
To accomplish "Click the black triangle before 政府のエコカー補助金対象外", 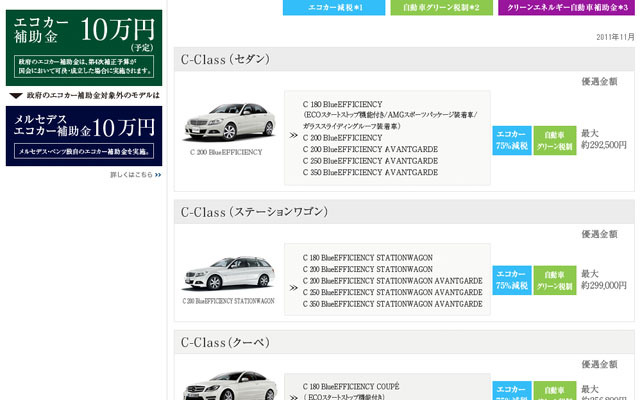I will [x=16, y=96].
